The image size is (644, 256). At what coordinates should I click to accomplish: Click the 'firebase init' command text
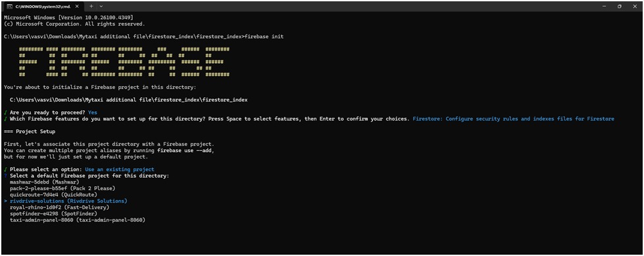coord(264,37)
